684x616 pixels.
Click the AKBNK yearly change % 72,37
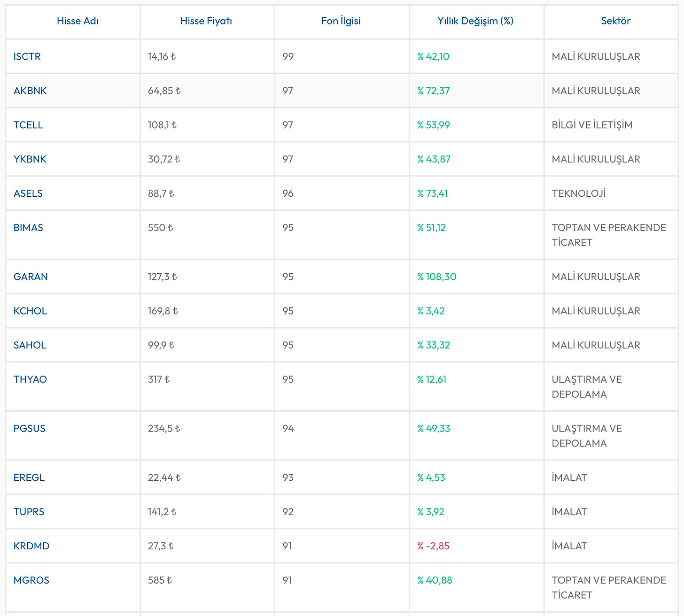434,91
